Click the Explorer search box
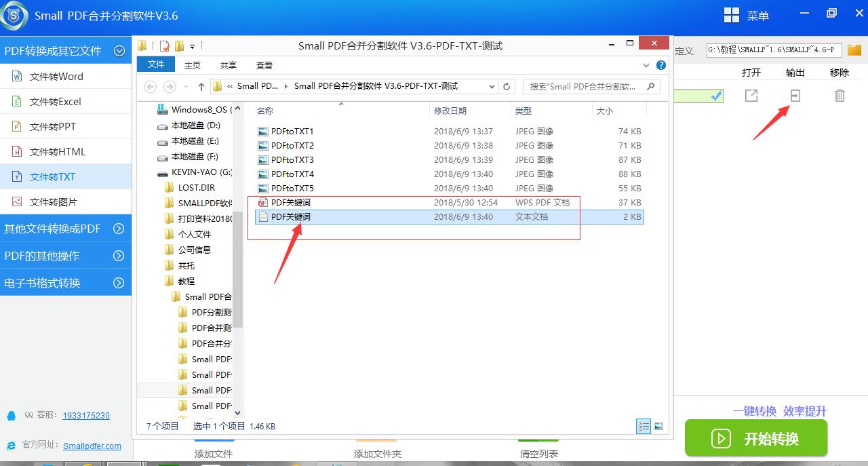The image size is (868, 466). 591,86
